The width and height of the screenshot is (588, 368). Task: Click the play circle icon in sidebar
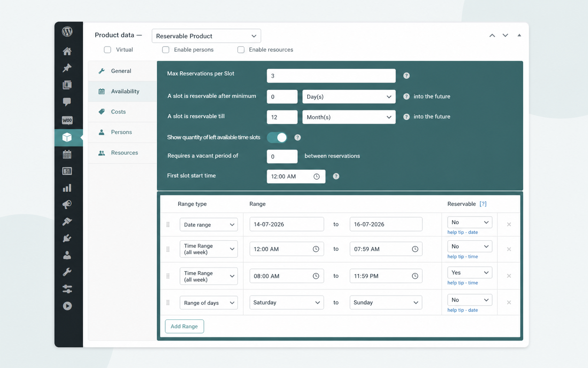coord(67,306)
